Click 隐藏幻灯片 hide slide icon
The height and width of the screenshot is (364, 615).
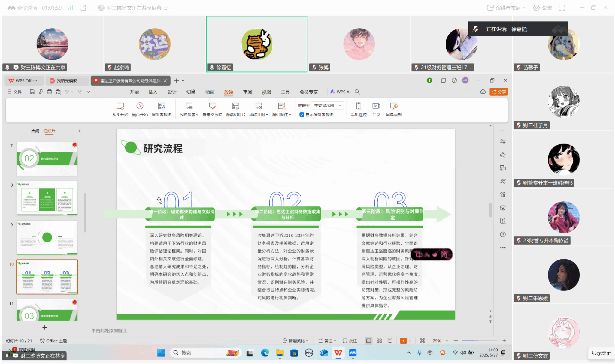tap(235, 106)
